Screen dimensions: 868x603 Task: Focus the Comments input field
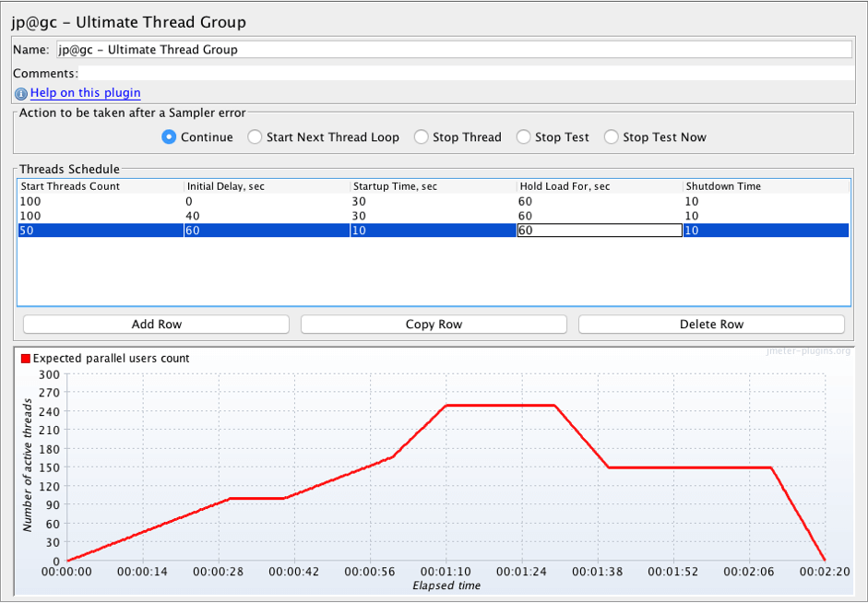(x=466, y=73)
